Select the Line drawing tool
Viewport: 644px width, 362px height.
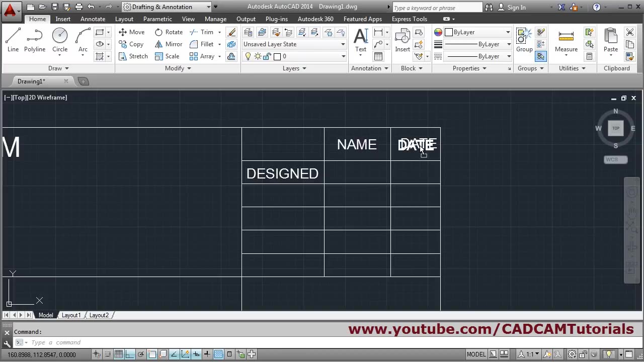[x=13, y=40]
